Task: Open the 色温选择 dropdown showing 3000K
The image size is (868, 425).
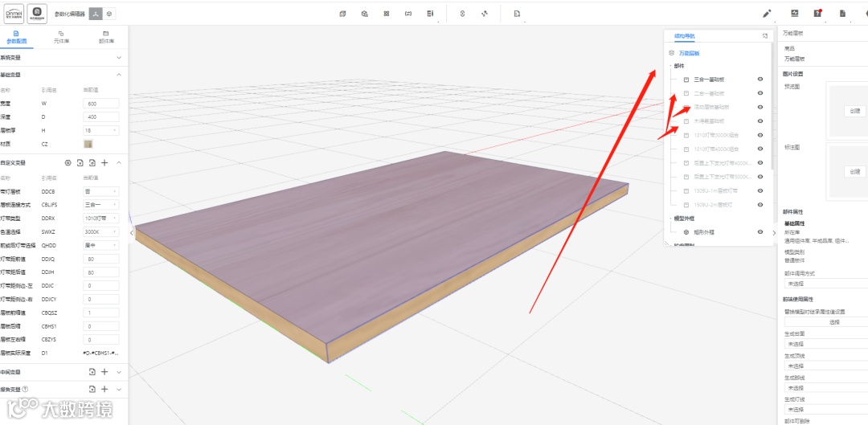Action: (101, 232)
